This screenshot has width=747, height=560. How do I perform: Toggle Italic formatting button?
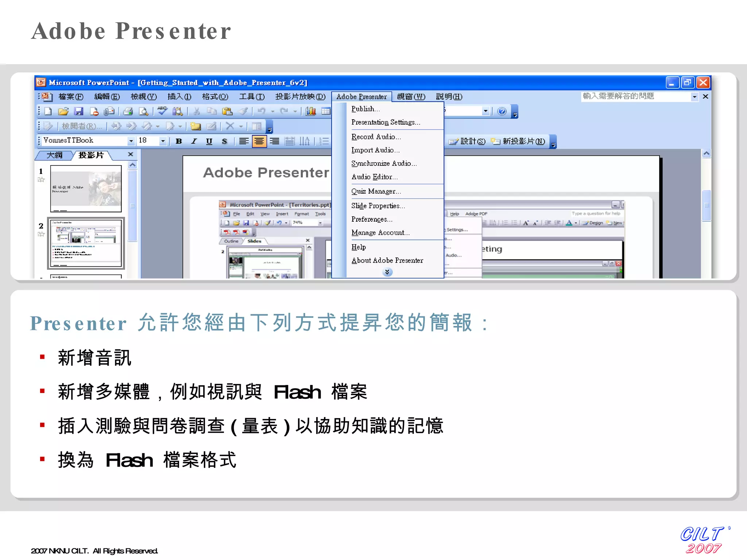[x=194, y=141]
